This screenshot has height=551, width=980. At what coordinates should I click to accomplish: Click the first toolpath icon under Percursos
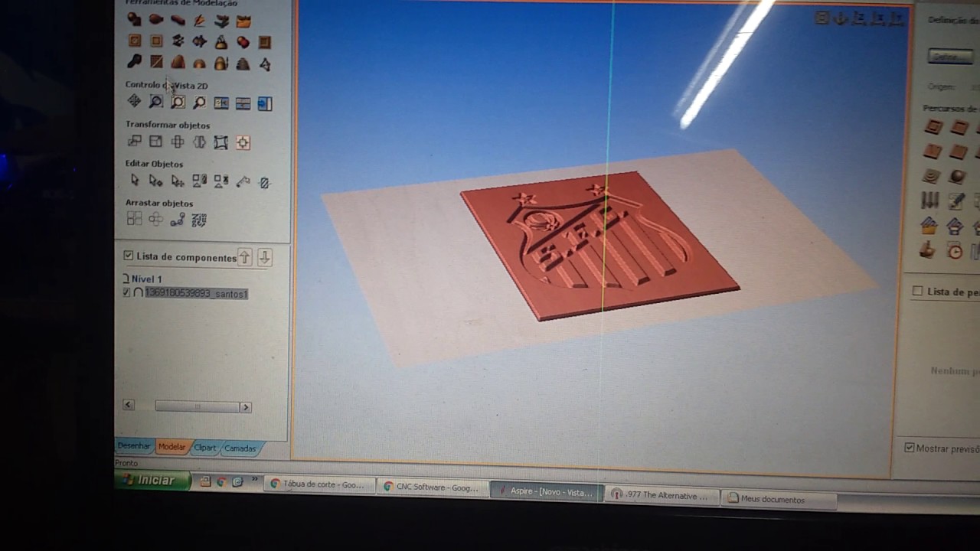pyautogui.click(x=933, y=127)
